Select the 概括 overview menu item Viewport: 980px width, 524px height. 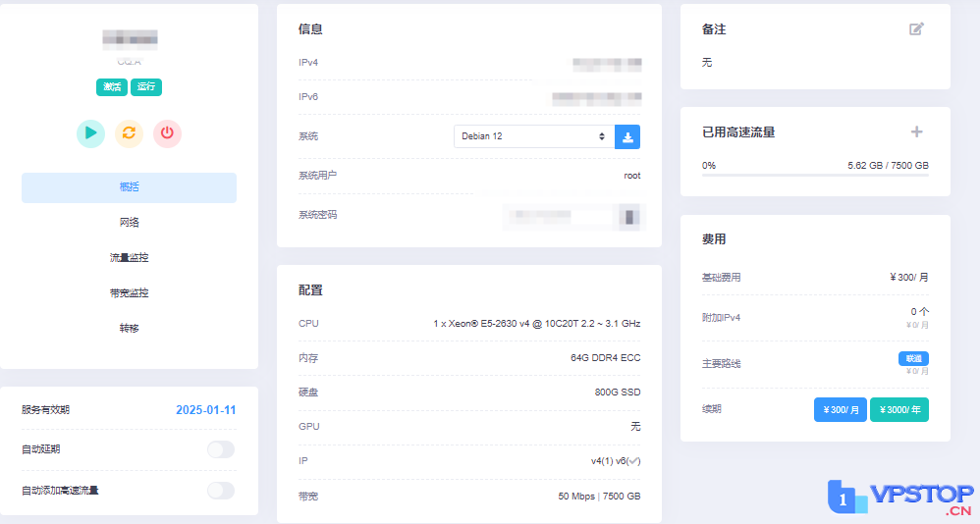point(129,187)
